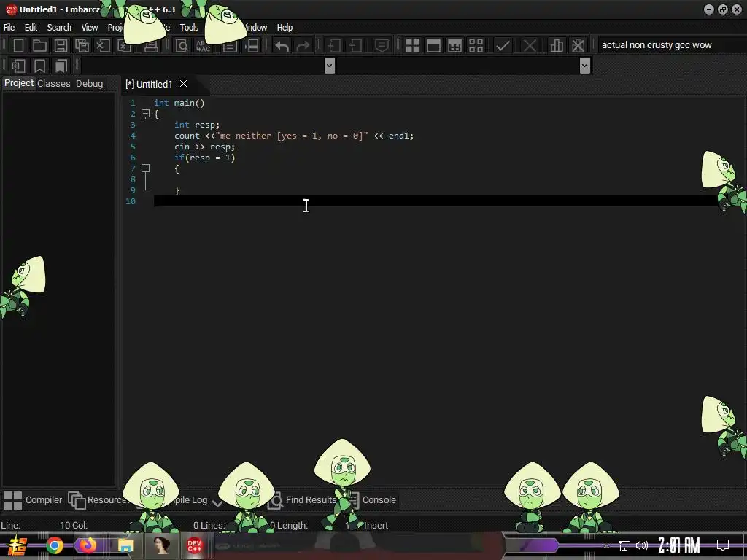This screenshot has width=747, height=560.
Task: Close the current file via toolbar icon
Action: pyautogui.click(x=103, y=46)
